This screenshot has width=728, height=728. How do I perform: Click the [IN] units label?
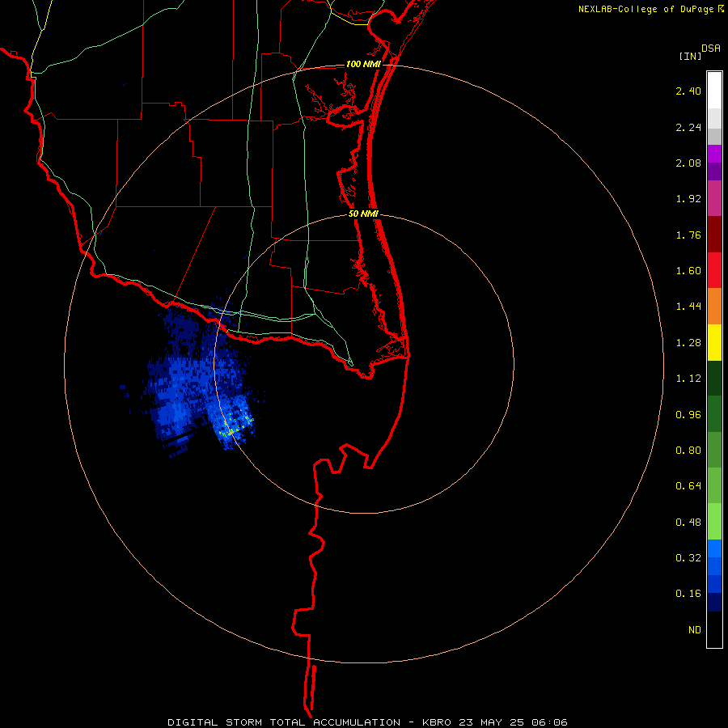point(690,56)
